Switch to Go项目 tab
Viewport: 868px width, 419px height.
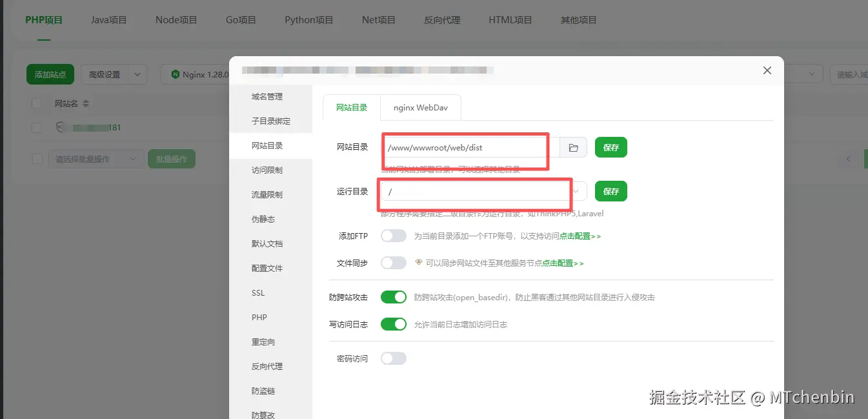tap(241, 20)
